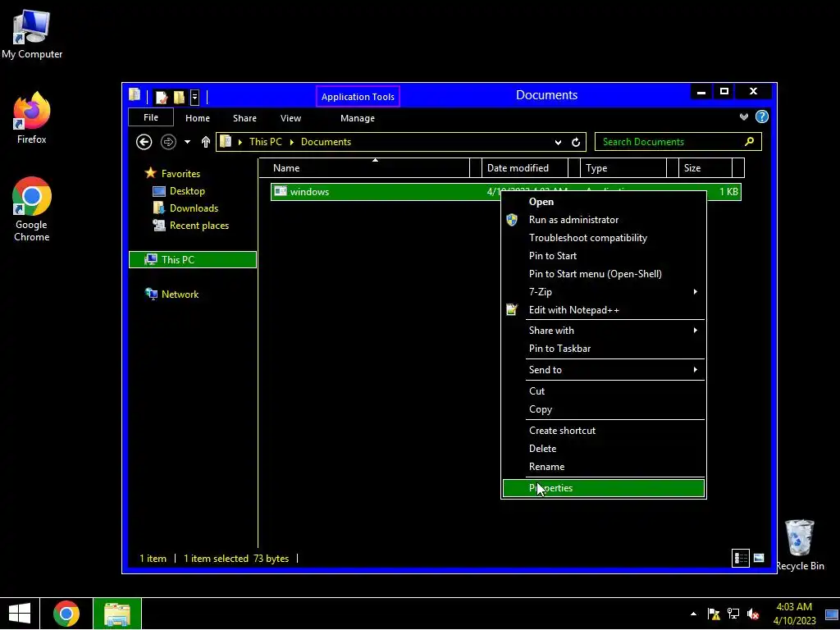Select Run as administrator
Screen dimensions: 840x630
(x=604, y=220)
